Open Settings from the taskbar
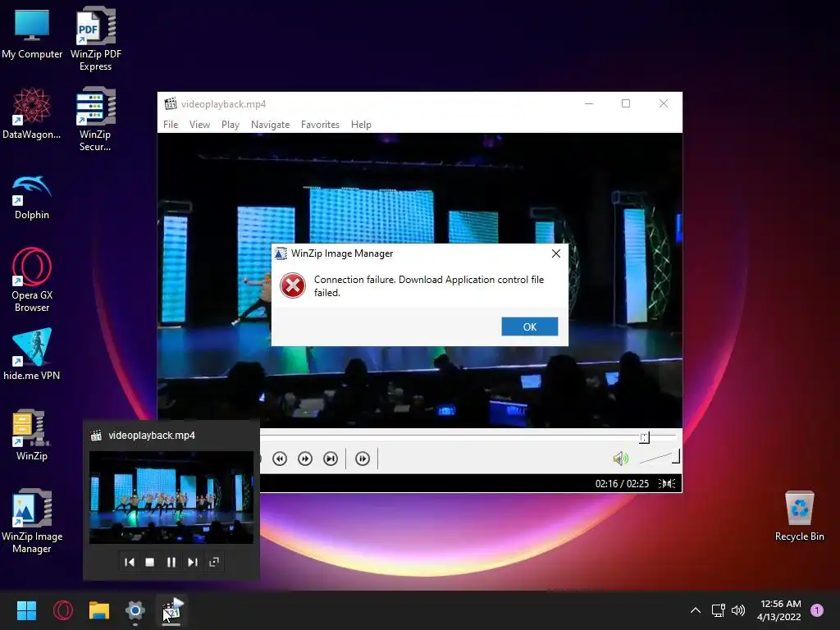The height and width of the screenshot is (630, 840). (x=135, y=610)
